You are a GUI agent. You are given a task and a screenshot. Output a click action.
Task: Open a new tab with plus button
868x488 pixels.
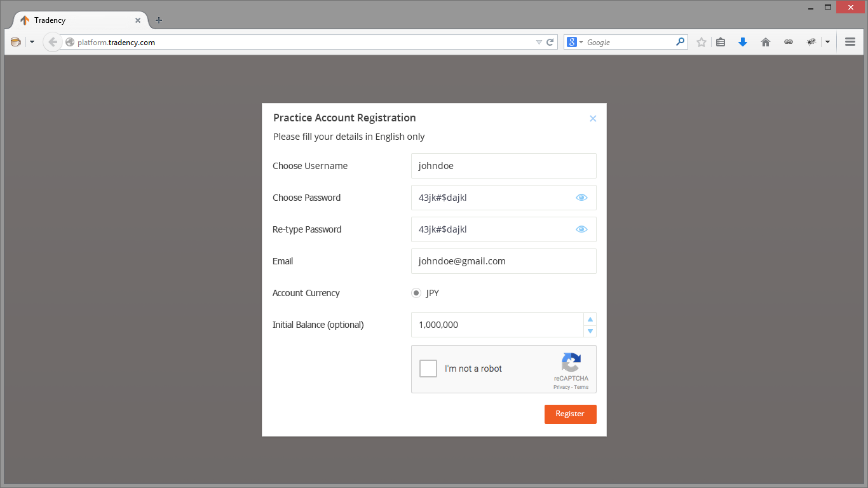click(x=159, y=20)
